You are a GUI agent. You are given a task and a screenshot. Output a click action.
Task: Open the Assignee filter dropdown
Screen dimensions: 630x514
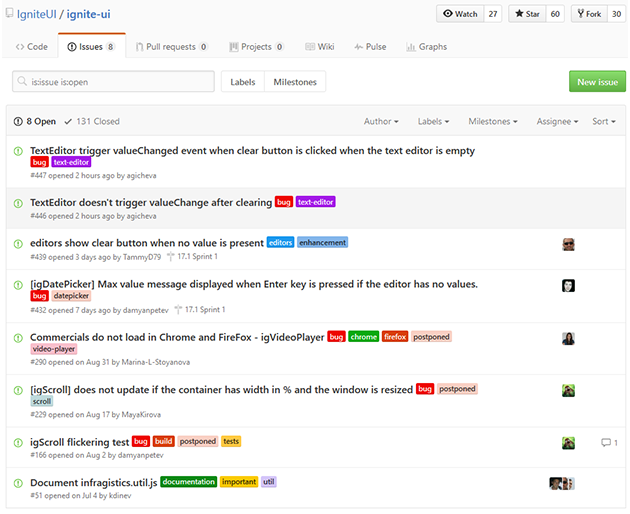coord(556,121)
